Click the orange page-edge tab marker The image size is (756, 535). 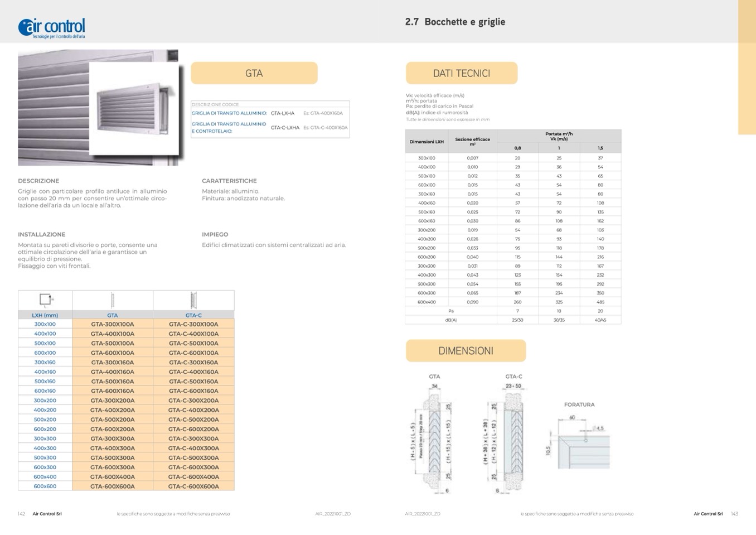click(747, 67)
